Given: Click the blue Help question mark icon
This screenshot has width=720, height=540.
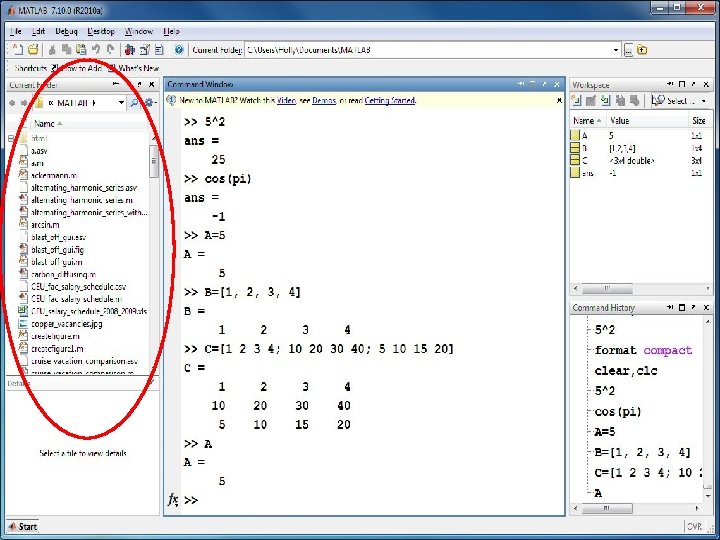Looking at the screenshot, I should click(x=179, y=50).
